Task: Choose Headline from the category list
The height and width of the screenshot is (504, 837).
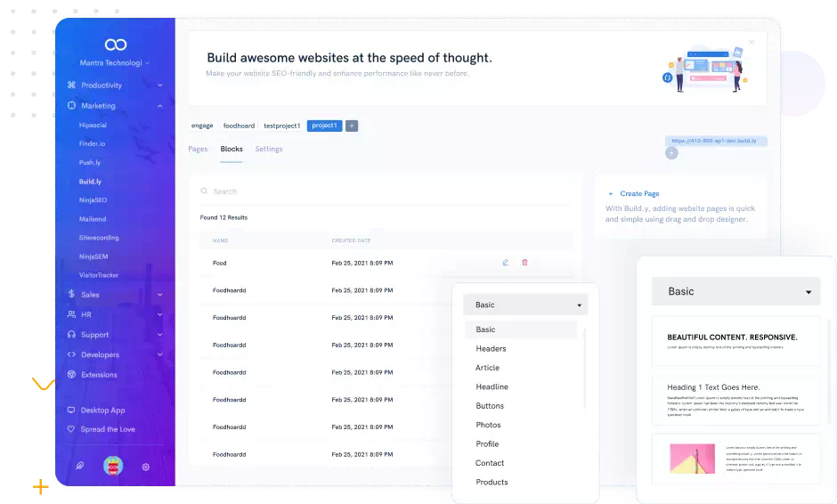Action: coord(492,386)
